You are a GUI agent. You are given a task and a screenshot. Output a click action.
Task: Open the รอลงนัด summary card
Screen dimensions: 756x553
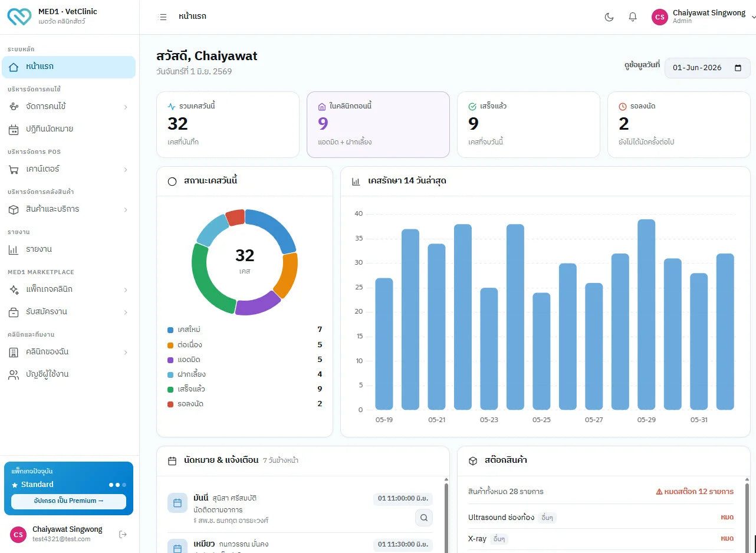[679, 124]
